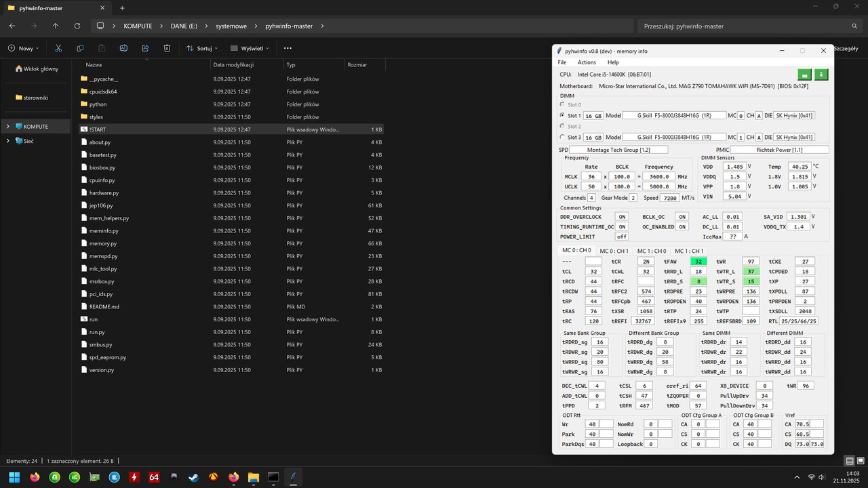868x488 pixels.
Task: Select the disabled Slot 2 radio button
Action: click(x=563, y=126)
